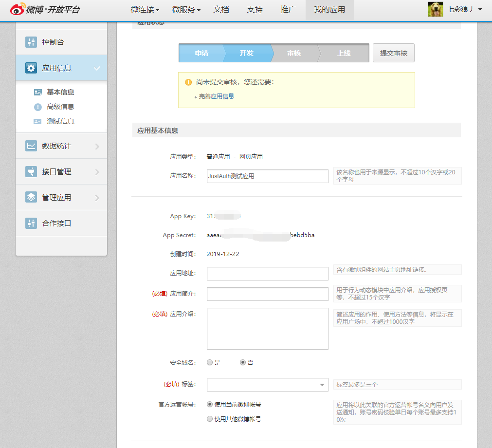Click the 申请 progress step
Screen dimensions: 492x448
point(202,53)
